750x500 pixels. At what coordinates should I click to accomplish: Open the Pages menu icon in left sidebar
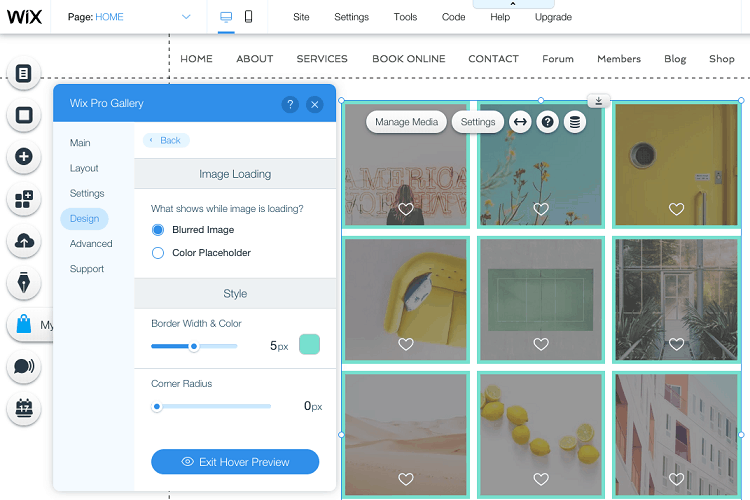(x=23, y=74)
